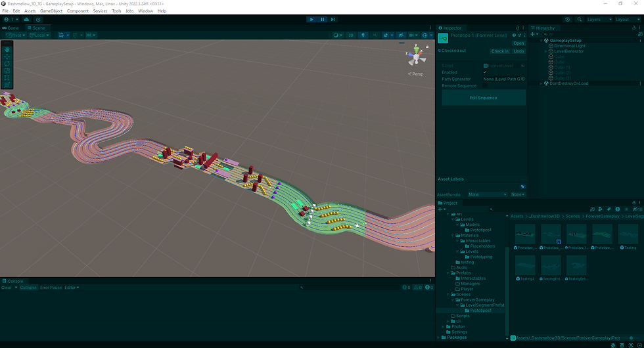Screen dimensions: 644x348
Task: Toggle the Inspector lock
Action: click(517, 28)
